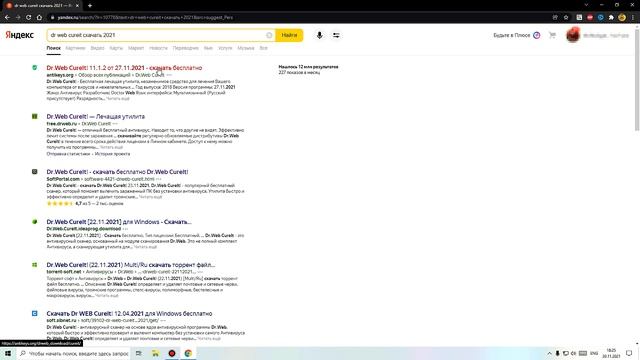This screenshot has width=640, height=360.
Task: Open the shopping cart icon
Action: click(553, 35)
